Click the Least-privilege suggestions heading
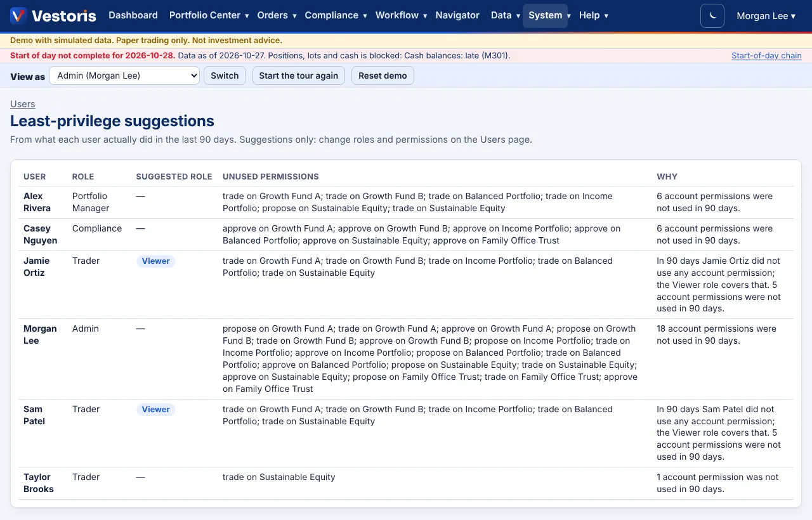 coord(112,121)
